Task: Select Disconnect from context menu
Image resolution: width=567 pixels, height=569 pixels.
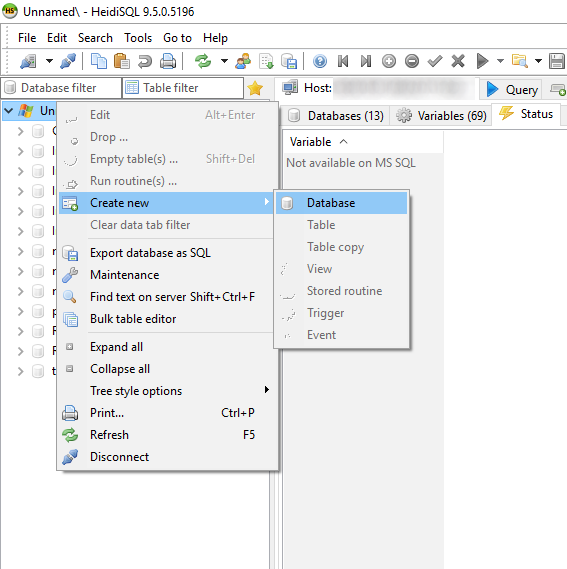Action: point(166,457)
